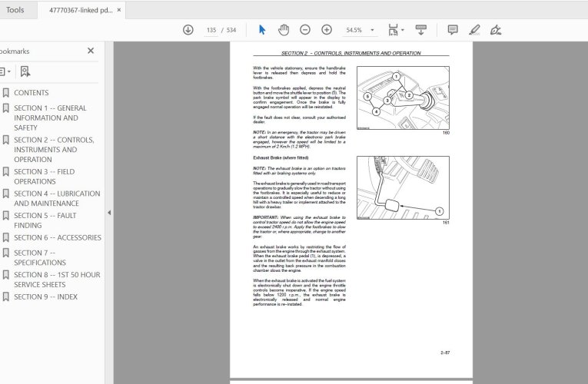Click the page header 'SECTION 2 - CONTROLS, INSTRUMENTS AND OPERATION'
Screen dimensions: 588x384
click(x=351, y=53)
